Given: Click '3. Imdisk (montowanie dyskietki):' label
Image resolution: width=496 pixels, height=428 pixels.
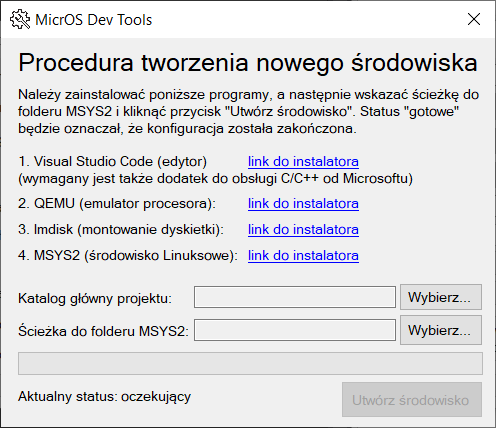Looking at the screenshot, I should point(121,229).
